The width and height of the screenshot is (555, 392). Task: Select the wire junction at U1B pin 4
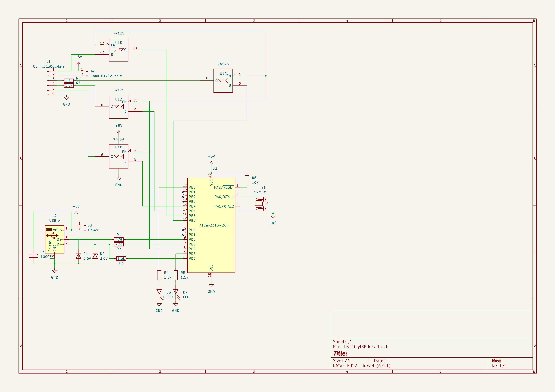click(x=150, y=152)
